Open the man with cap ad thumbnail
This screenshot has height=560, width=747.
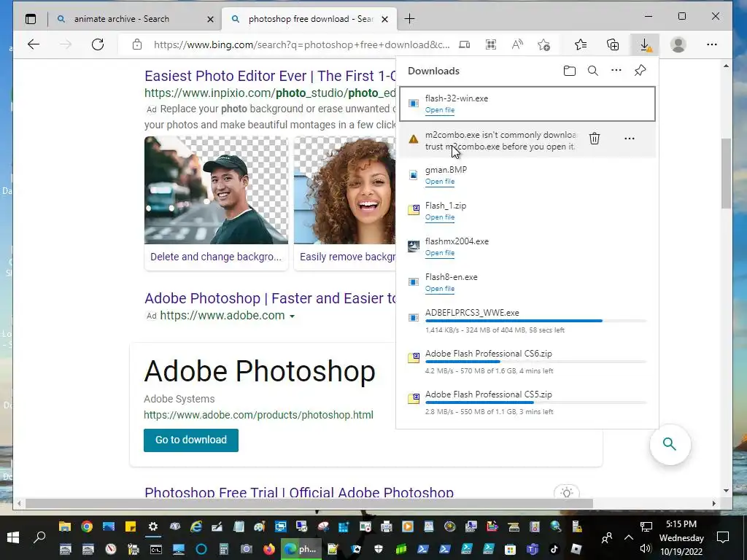(216, 190)
